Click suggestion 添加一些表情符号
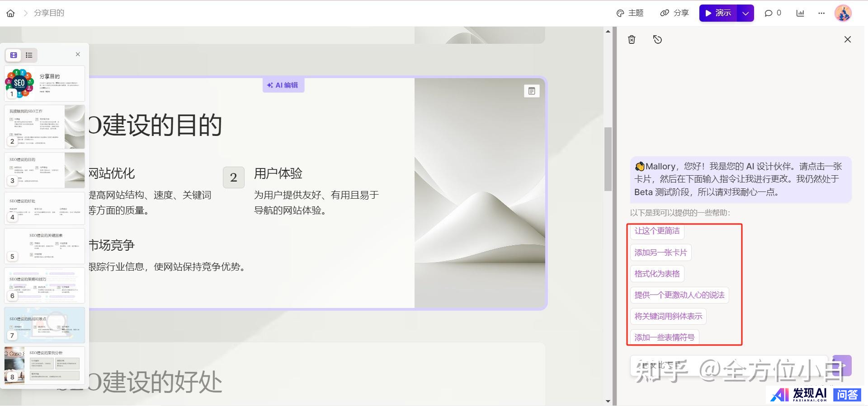868x406 pixels. (x=664, y=337)
